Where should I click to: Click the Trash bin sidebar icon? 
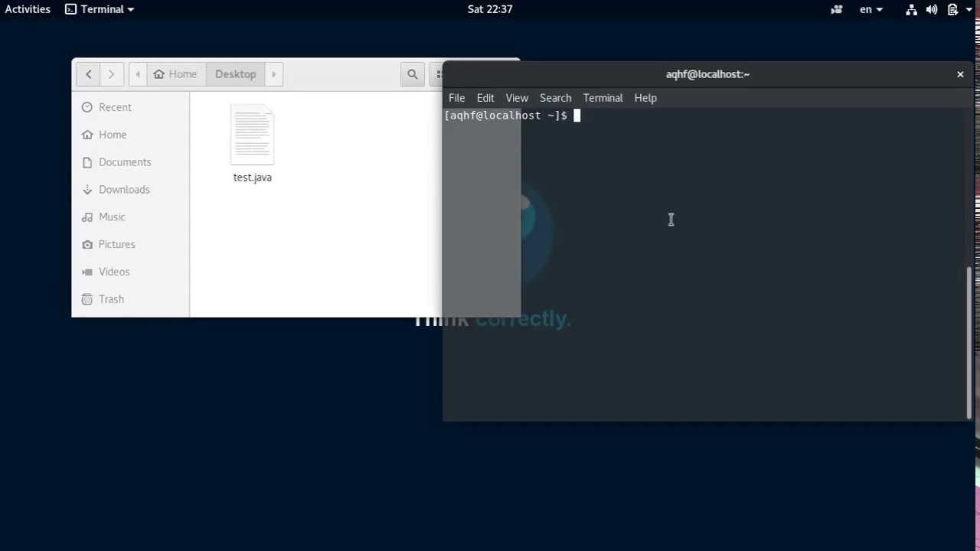tap(87, 299)
